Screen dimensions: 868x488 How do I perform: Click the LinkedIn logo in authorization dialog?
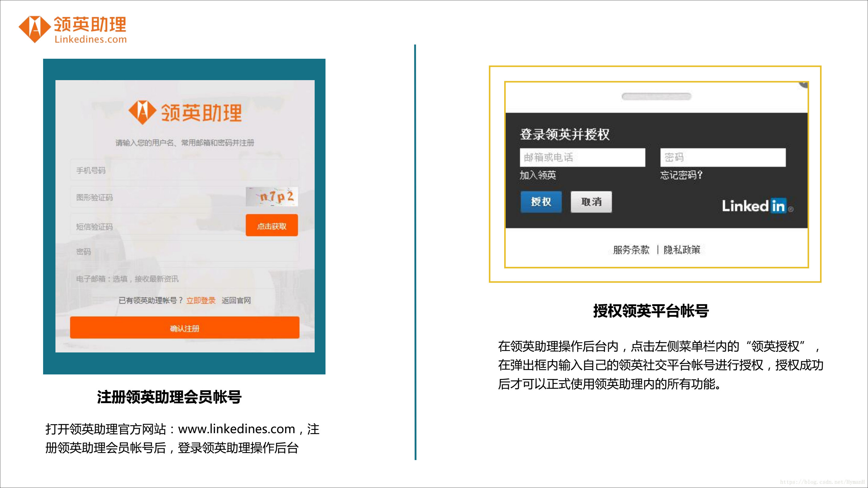click(757, 205)
